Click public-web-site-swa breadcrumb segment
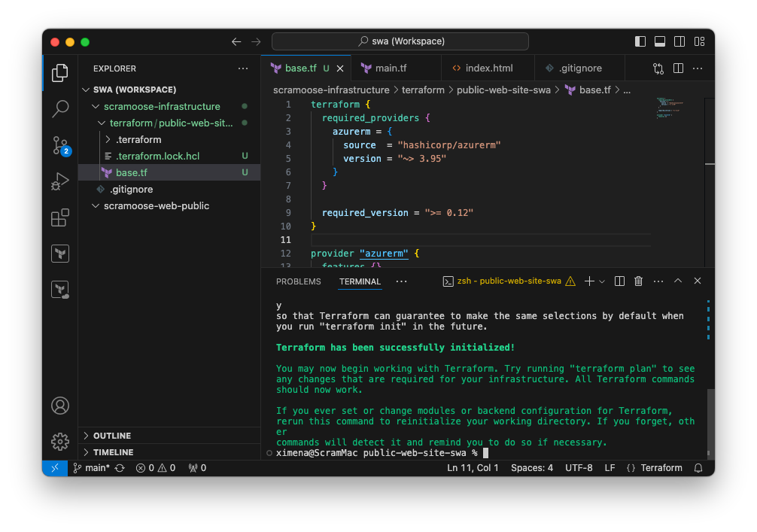 [503, 90]
